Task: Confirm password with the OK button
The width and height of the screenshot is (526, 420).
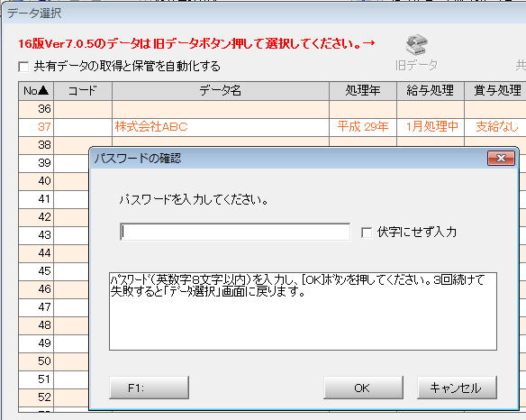Action: [x=363, y=388]
